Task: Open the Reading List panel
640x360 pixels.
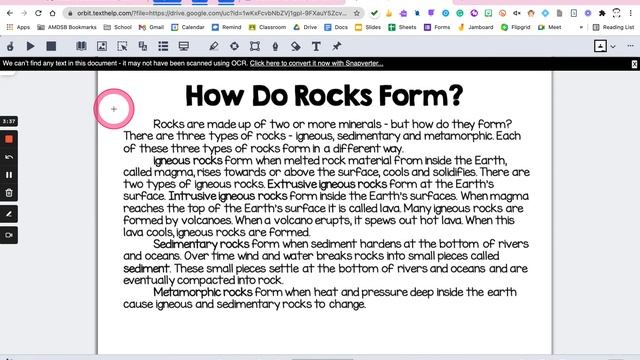Action: (613, 27)
